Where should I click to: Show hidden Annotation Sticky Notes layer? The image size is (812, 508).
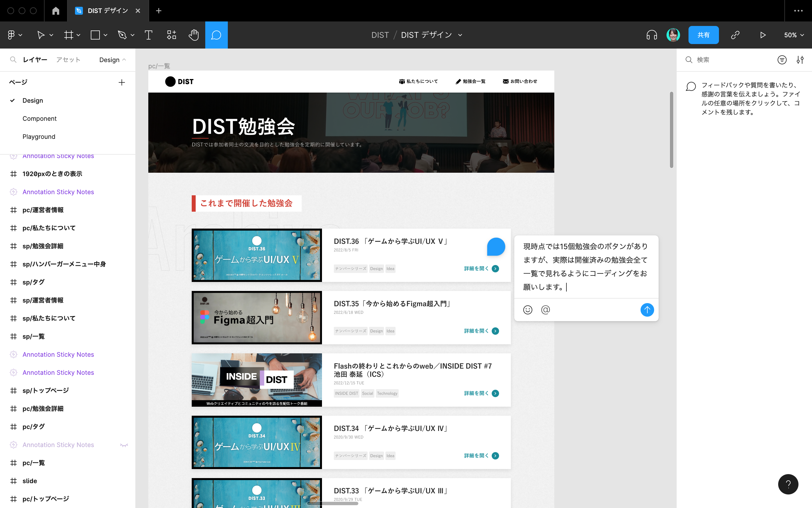click(124, 445)
